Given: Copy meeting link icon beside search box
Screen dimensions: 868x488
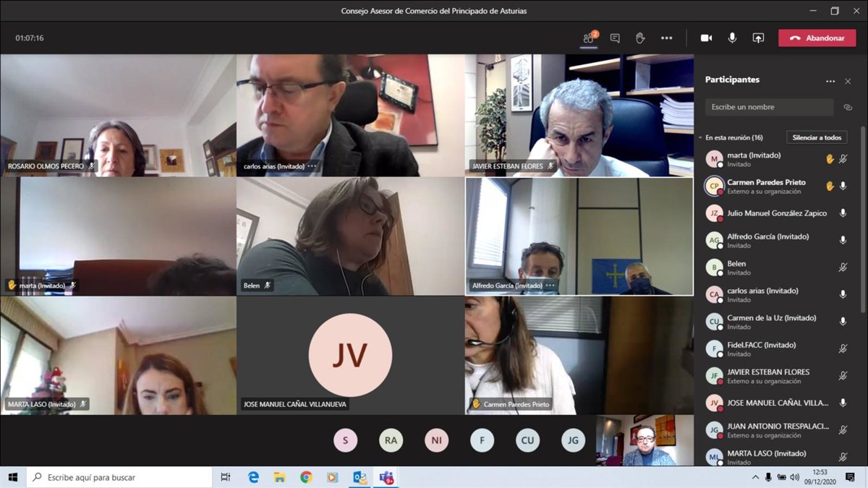Looking at the screenshot, I should (848, 107).
